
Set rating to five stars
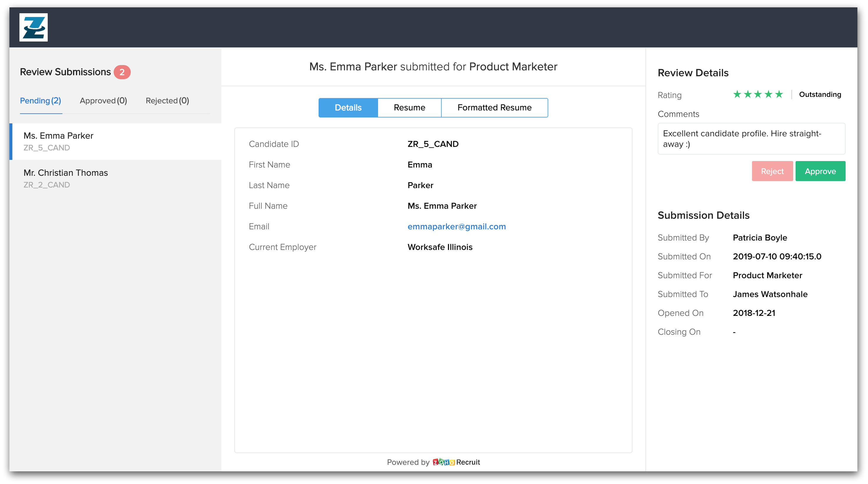pos(779,94)
